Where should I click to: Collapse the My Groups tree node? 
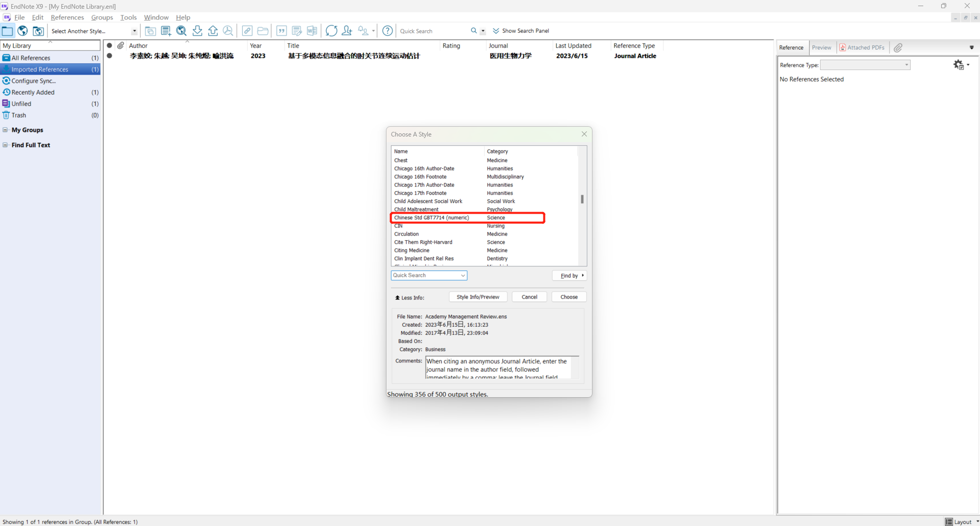point(5,130)
